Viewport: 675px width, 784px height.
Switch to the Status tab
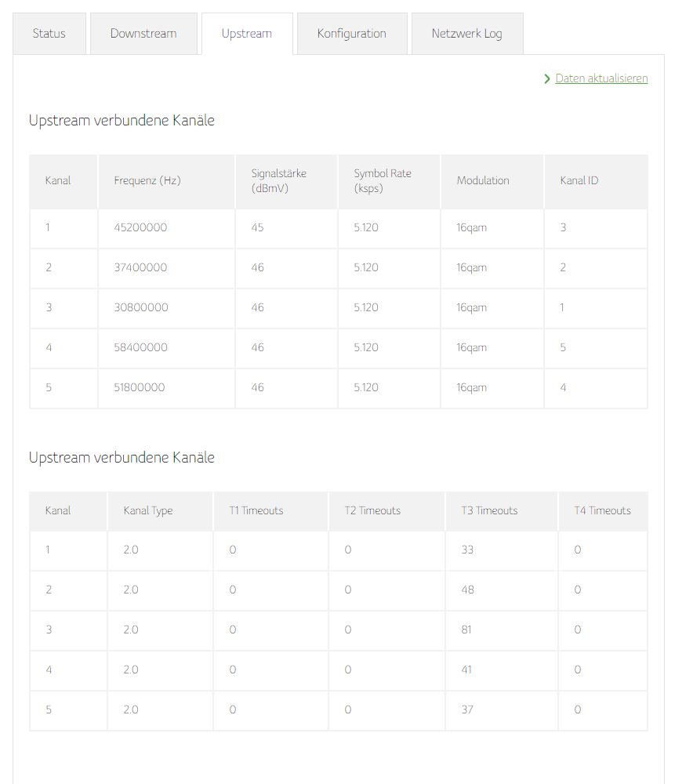(x=49, y=34)
